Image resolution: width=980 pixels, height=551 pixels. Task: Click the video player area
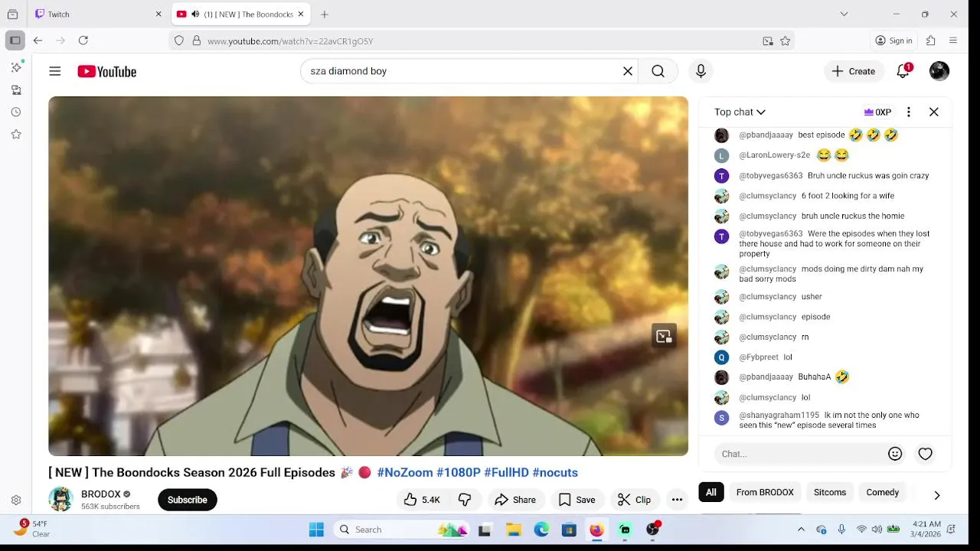[x=368, y=276]
